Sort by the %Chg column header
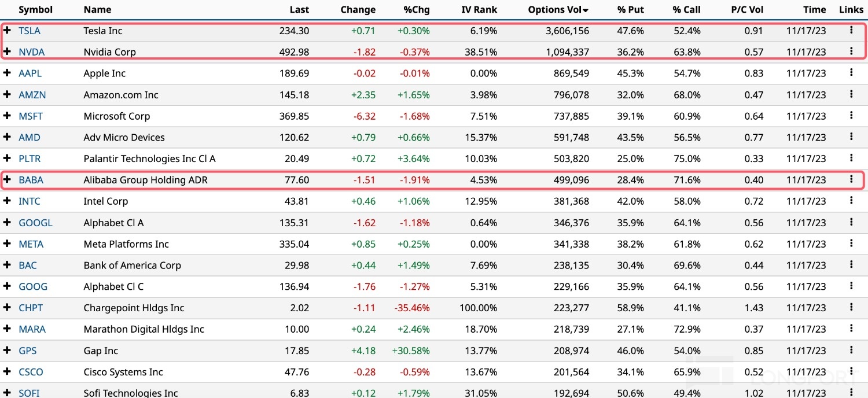 click(x=417, y=9)
